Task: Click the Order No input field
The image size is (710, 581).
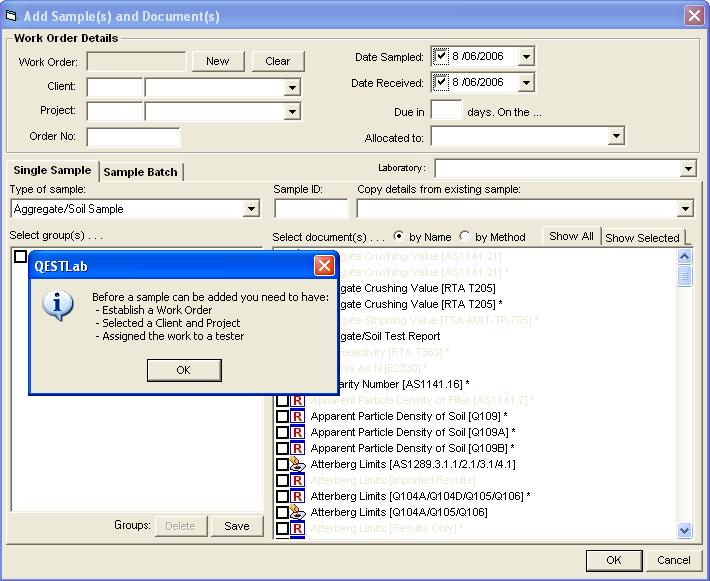Action: (x=133, y=137)
